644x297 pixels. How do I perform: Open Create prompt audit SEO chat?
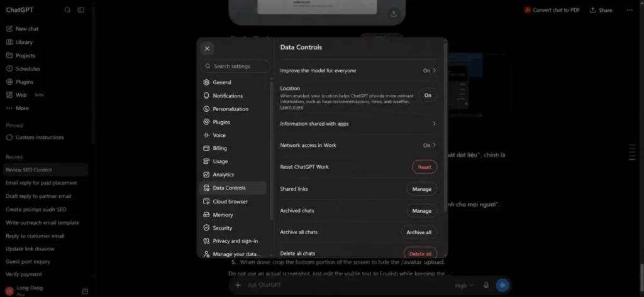click(x=45, y=210)
